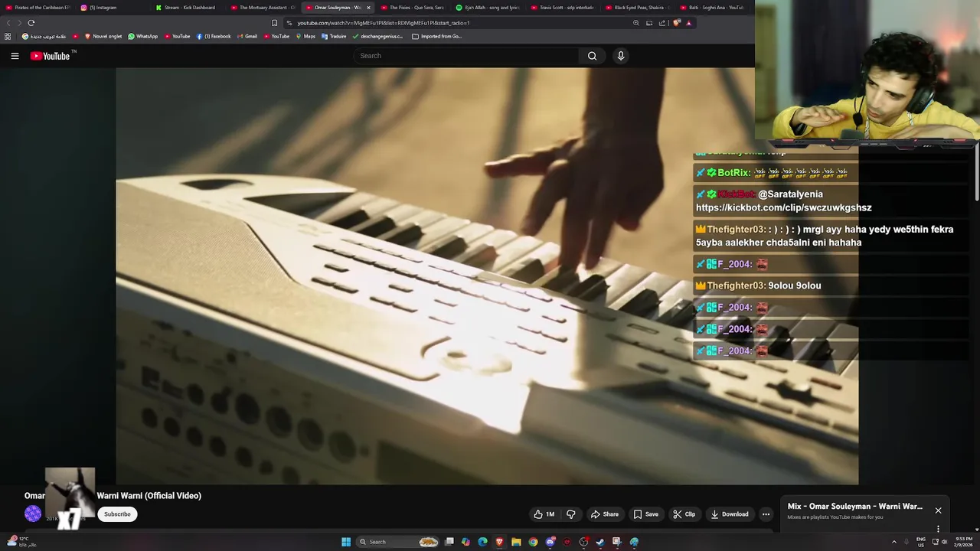Open the Mix panel vertical dots menu
This screenshot has height=551, width=980.
click(938, 528)
